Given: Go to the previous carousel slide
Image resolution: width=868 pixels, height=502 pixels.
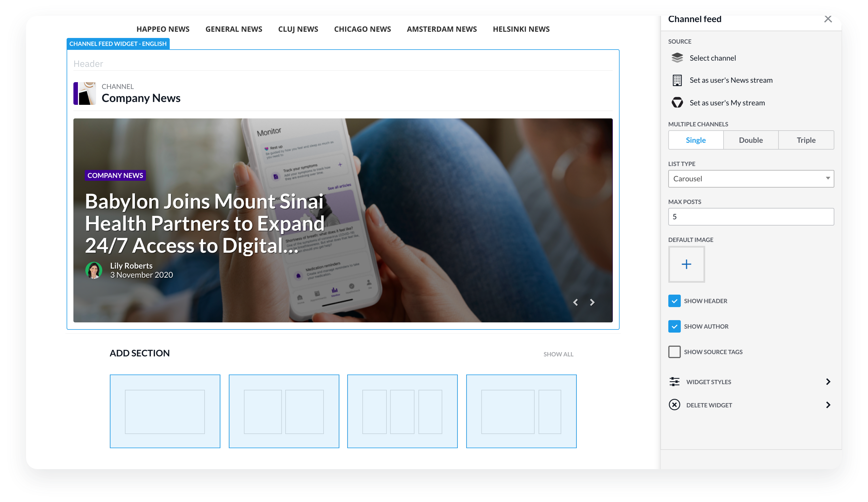Looking at the screenshot, I should pyautogui.click(x=575, y=302).
